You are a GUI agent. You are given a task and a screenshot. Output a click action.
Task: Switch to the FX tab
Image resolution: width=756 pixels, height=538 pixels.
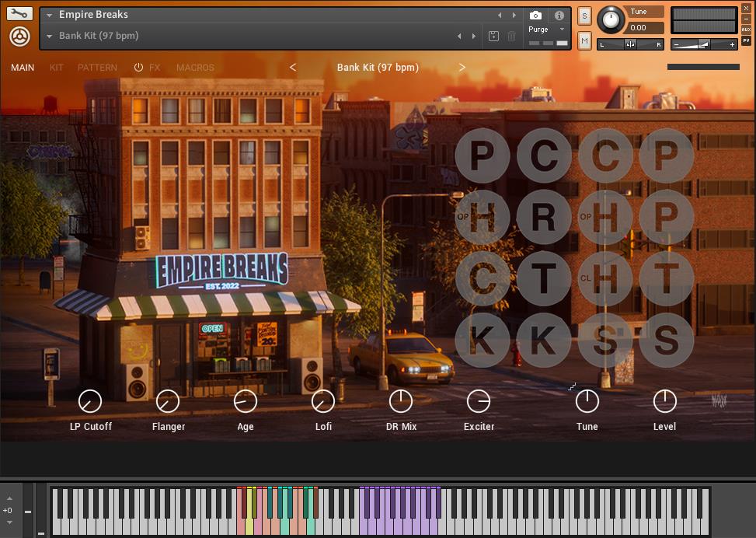click(155, 68)
